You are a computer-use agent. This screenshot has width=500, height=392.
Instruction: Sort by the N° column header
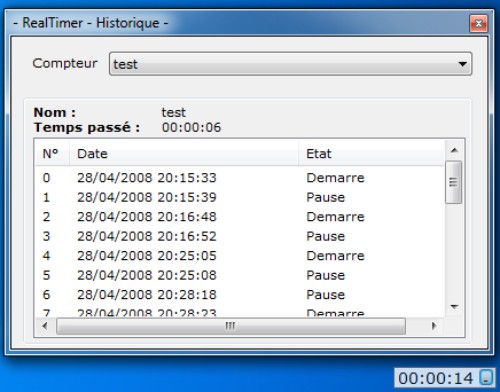[x=52, y=154]
